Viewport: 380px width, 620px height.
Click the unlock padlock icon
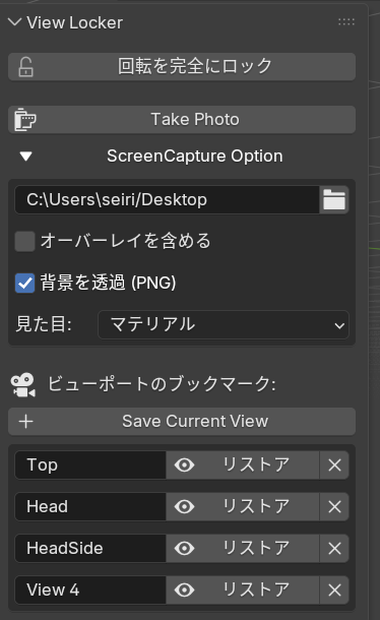(26, 67)
